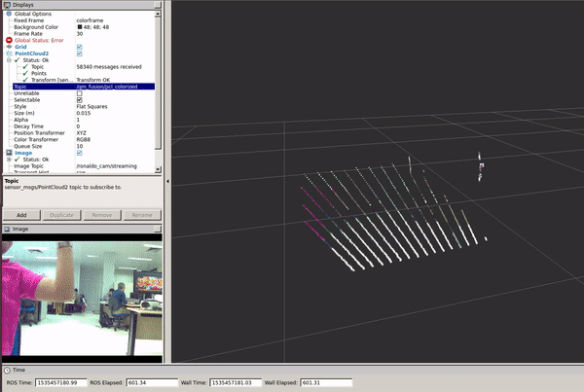Collapse the PointCloud2 Status: Ok node
Viewport: 584px width, 392px height.
(x=10, y=59)
